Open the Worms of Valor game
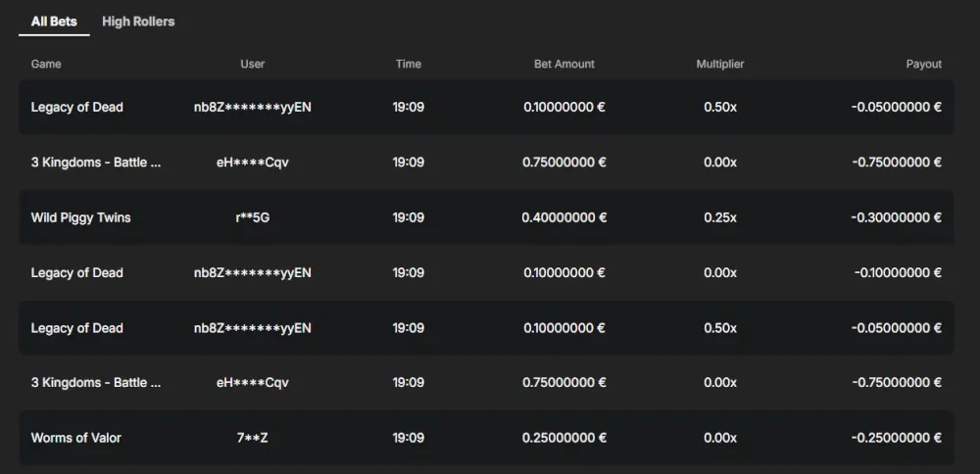 coord(76,438)
